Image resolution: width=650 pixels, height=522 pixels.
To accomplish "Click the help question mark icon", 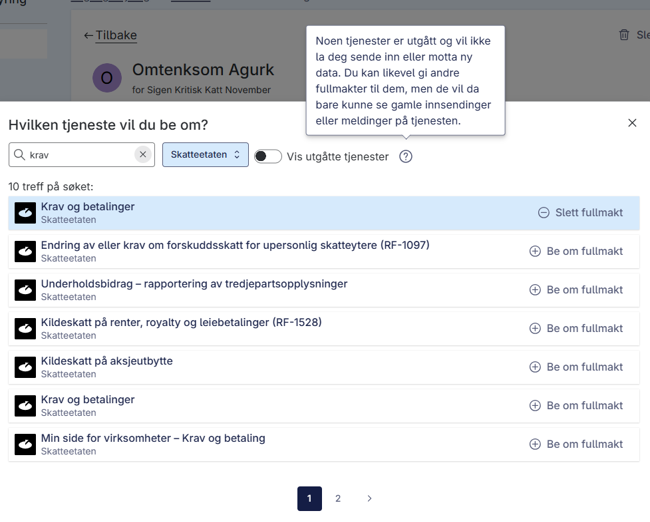I will tap(405, 157).
